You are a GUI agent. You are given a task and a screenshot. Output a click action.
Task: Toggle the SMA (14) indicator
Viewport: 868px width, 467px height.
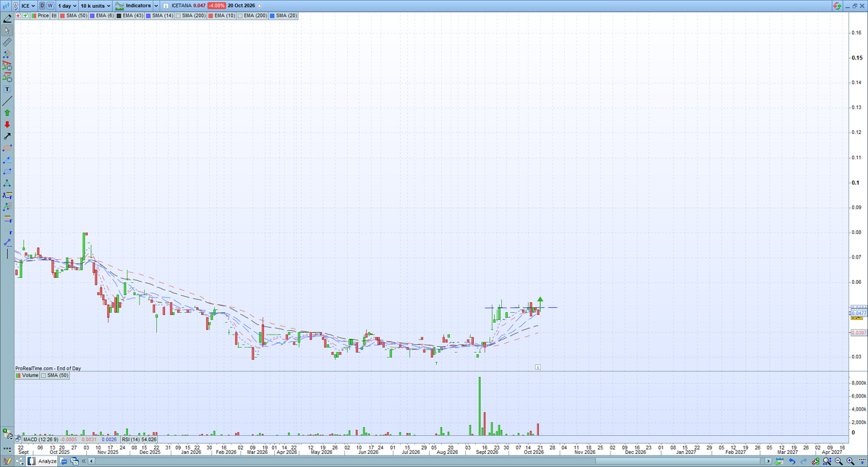click(159, 15)
